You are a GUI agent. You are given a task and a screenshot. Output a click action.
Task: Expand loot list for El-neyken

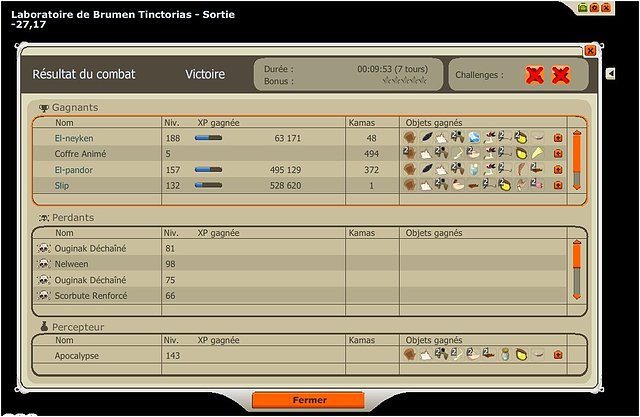558,138
